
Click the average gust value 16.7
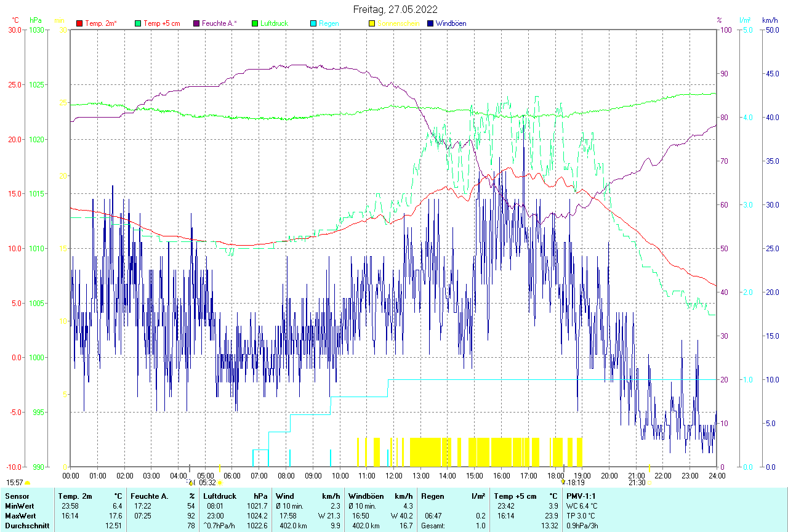[x=406, y=526]
